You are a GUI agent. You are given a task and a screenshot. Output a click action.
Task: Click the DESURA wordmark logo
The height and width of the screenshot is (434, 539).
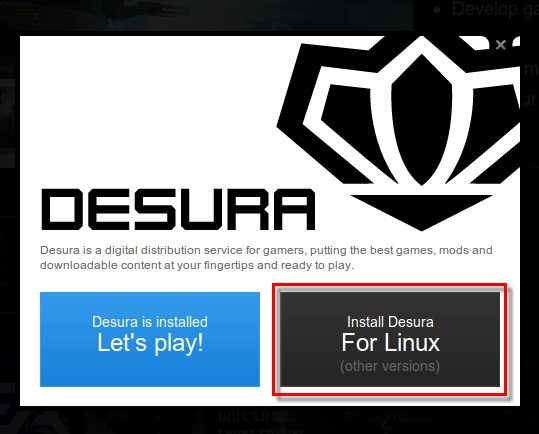click(x=178, y=209)
